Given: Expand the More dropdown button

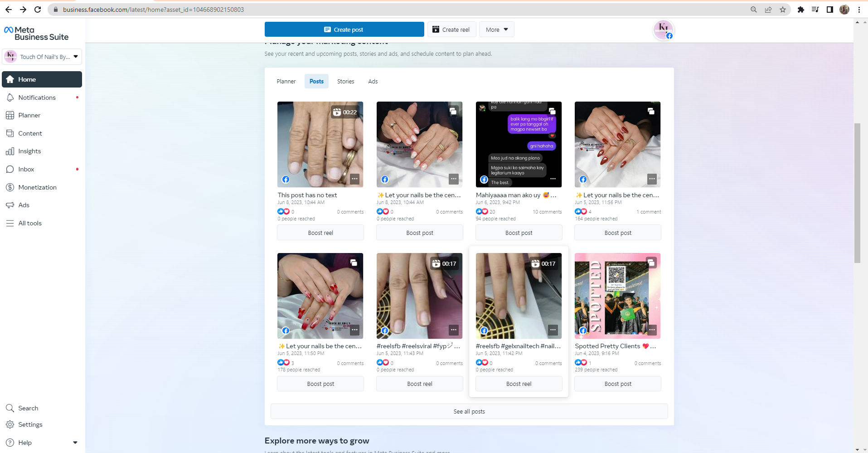Looking at the screenshot, I should (x=497, y=29).
